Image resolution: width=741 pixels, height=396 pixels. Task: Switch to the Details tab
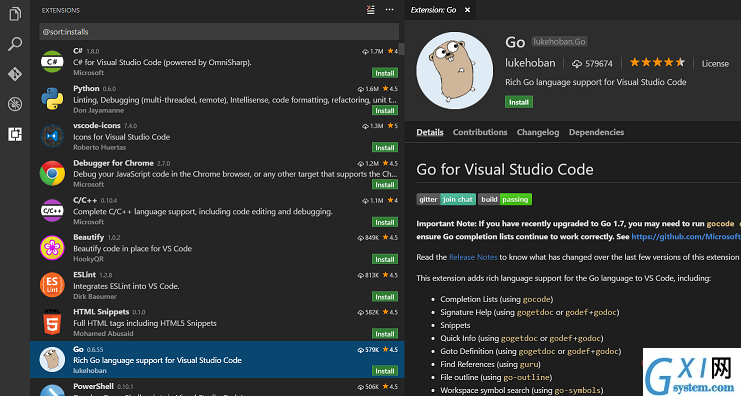point(430,132)
